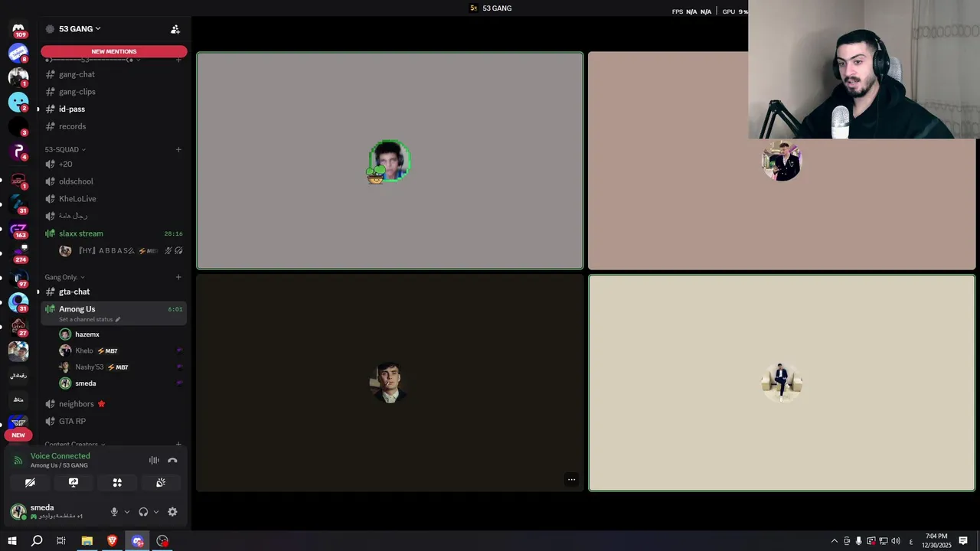Open Task View in taskbar
Image resolution: width=980 pixels, height=551 pixels.
(61, 541)
